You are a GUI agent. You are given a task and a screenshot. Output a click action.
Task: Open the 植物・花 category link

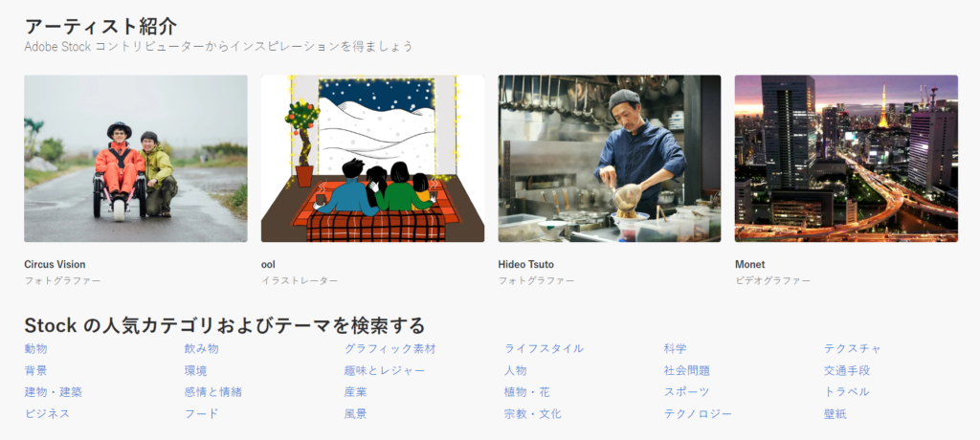pyautogui.click(x=527, y=392)
